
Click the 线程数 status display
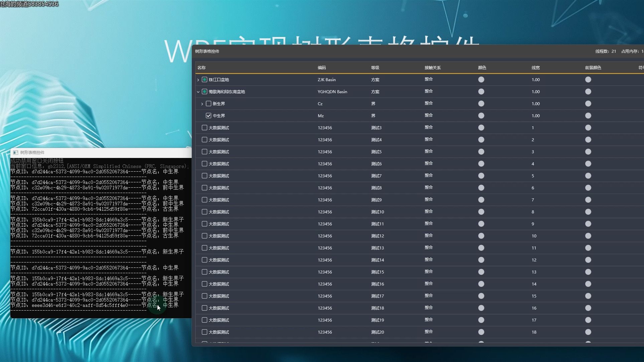605,51
